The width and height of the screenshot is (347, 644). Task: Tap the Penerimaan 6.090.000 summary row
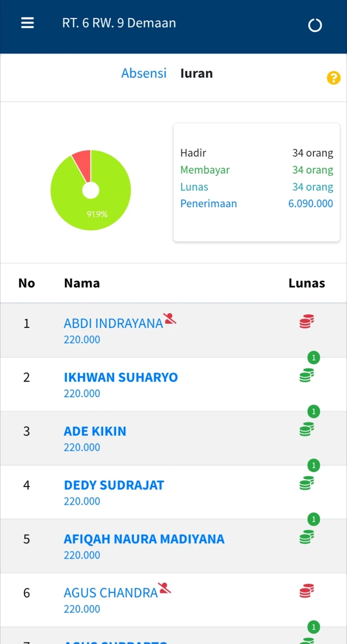256,204
